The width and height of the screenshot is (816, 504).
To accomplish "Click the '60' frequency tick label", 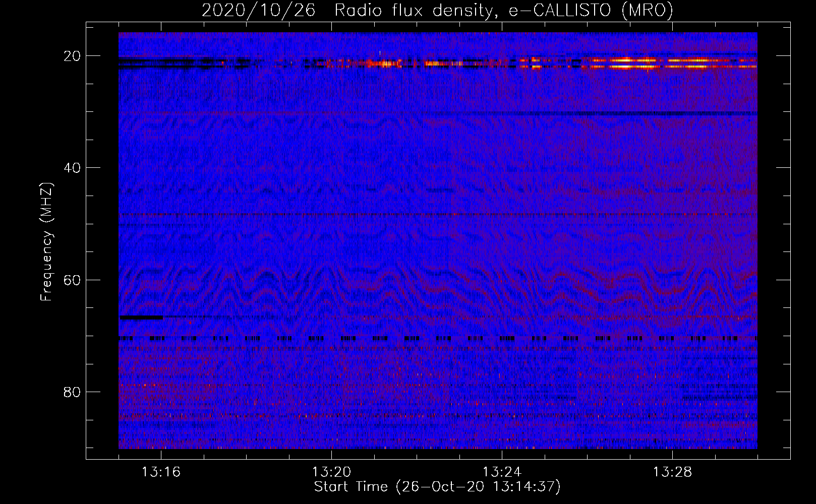I will coord(72,280).
